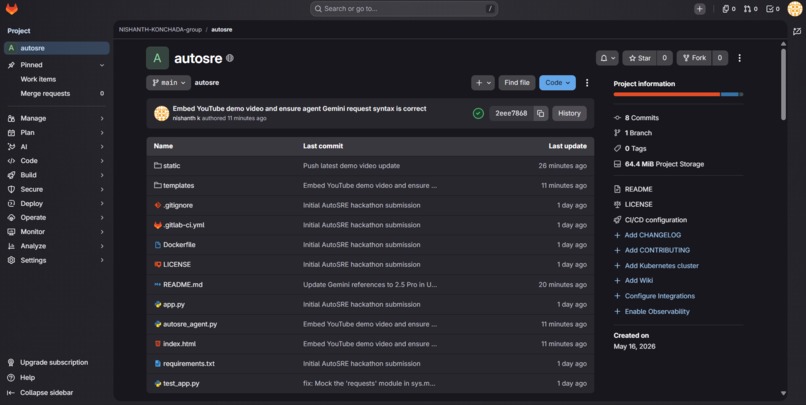Open the notification bell dropdown
Image resolution: width=806 pixels, height=405 pixels.
coord(608,58)
